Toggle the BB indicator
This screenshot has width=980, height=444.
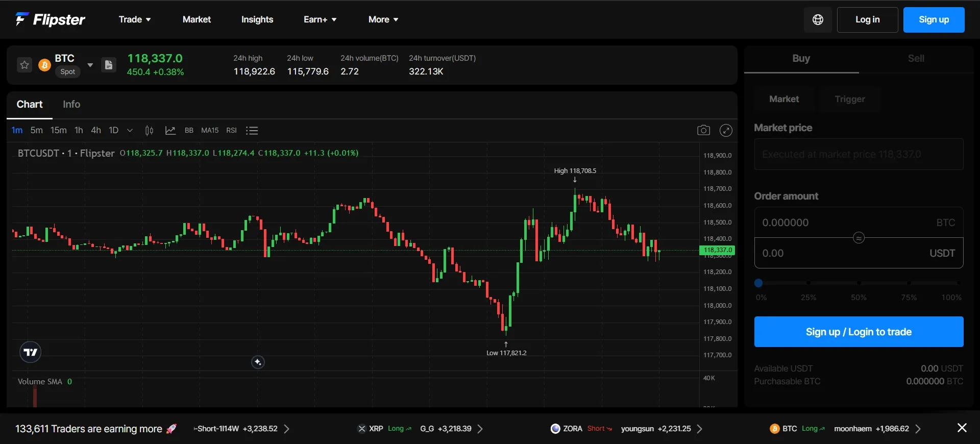coord(189,131)
